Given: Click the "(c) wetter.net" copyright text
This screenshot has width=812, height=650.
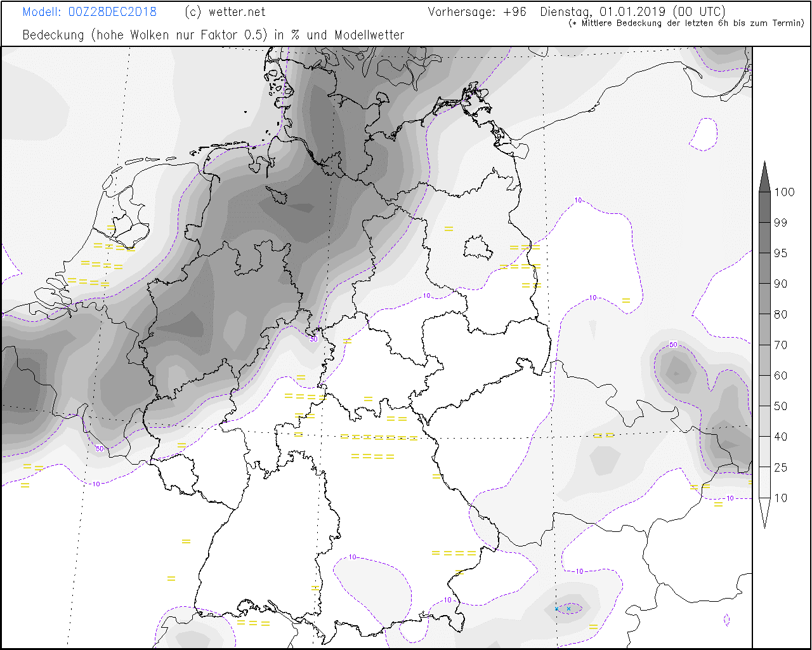Looking at the screenshot, I should tap(225, 12).
